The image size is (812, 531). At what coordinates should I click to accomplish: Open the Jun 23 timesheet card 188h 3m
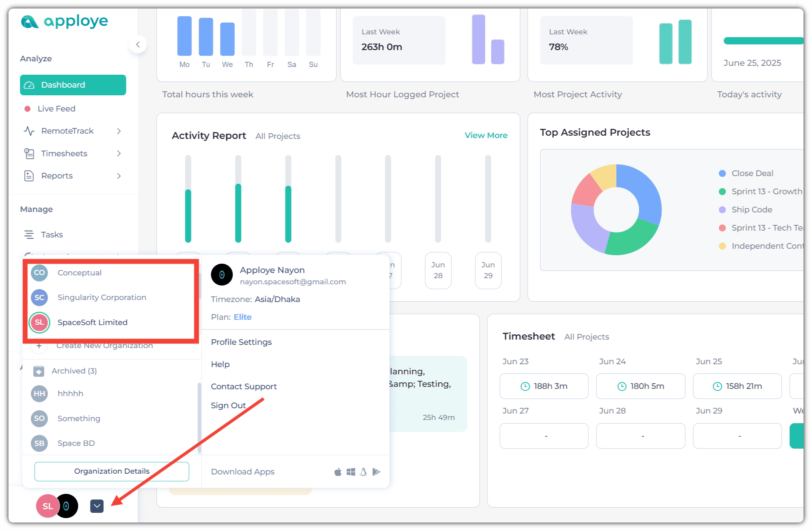click(x=543, y=386)
